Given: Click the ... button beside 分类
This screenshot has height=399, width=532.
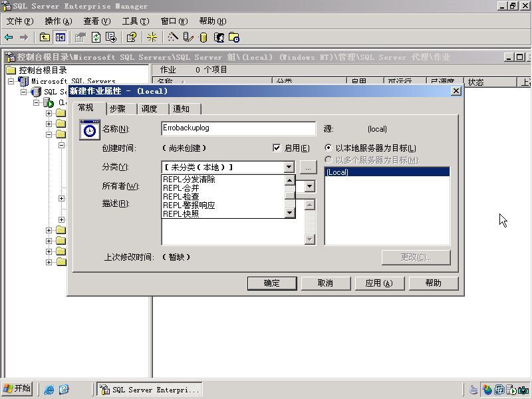Looking at the screenshot, I should 308,168.
